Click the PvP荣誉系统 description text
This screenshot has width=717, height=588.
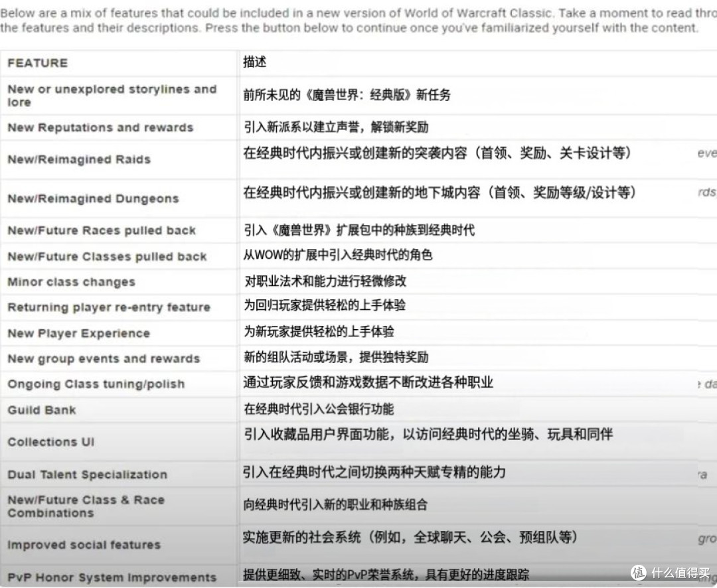point(386,574)
